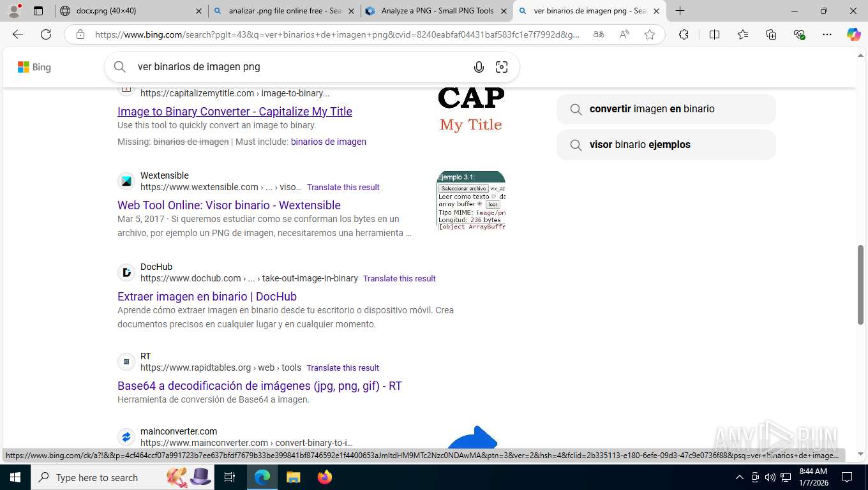Switch to Analyze a PNG - Small PNG Tools tab
Viewport: 868px width, 490px height.
click(x=437, y=11)
